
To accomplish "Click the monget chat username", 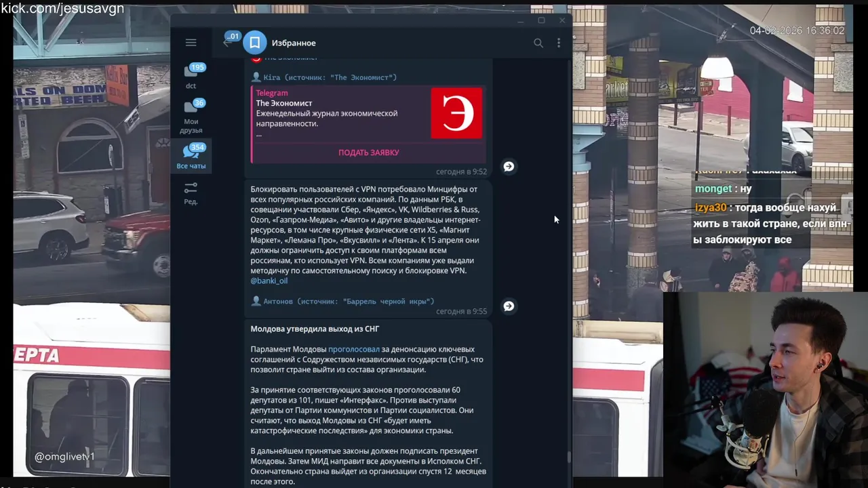I will point(713,188).
